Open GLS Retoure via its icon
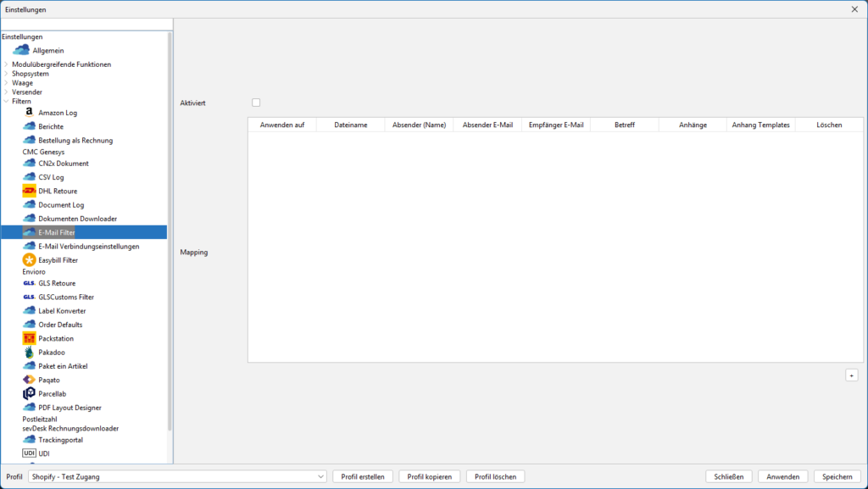868x489 pixels. pos(29,284)
